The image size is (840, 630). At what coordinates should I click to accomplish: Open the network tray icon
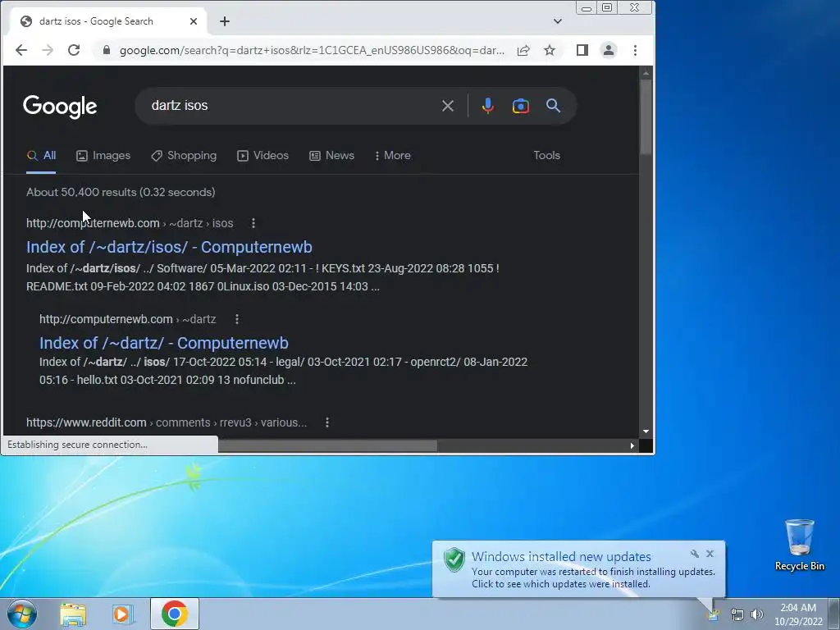(x=737, y=614)
